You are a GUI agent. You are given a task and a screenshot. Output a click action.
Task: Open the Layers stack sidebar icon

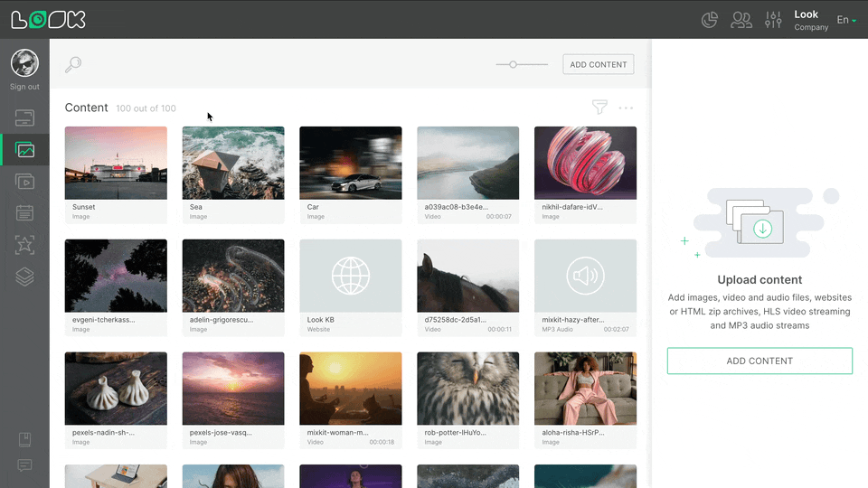click(x=24, y=277)
